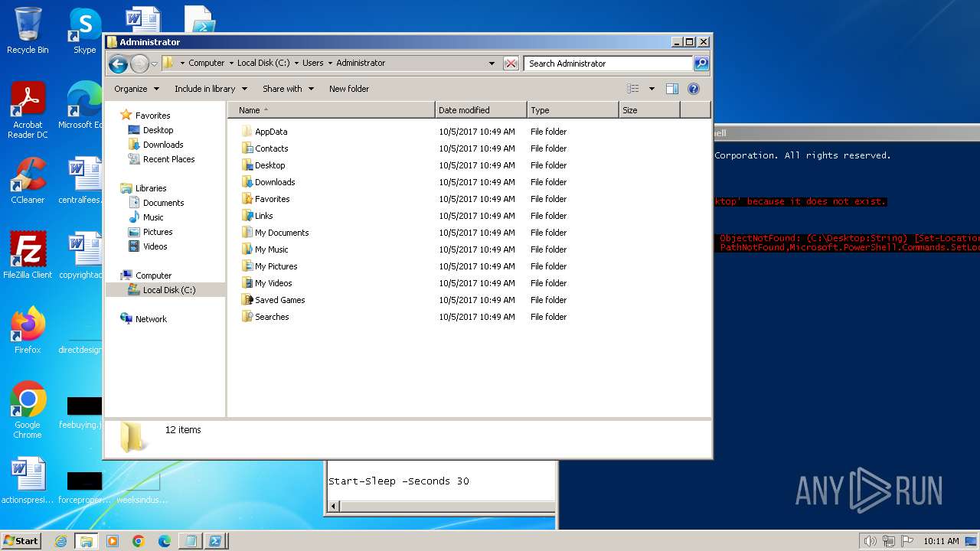
Task: Select the Downloads folder in file list
Action: [x=275, y=182]
